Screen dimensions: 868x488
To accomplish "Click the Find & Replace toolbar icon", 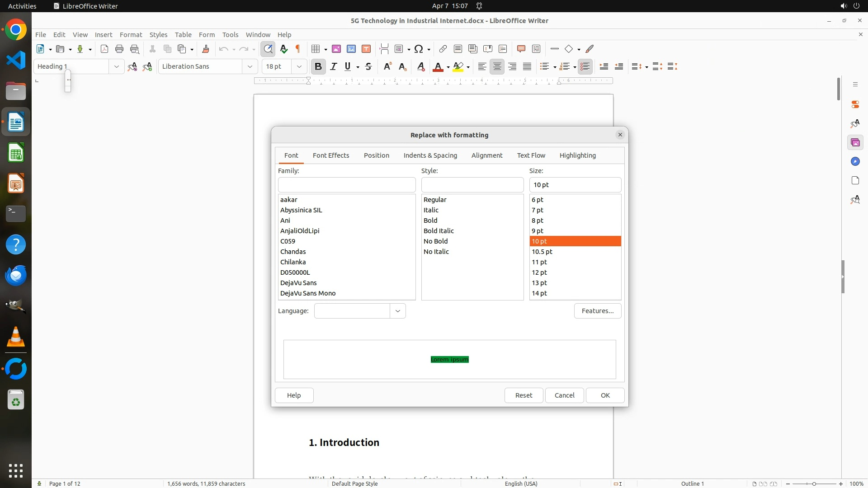I will (x=268, y=49).
